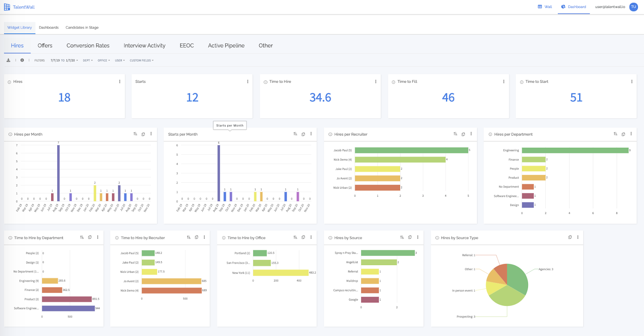Expand the OFFICE filter dropdown
Viewport: 644px width, 336px height.
104,61
